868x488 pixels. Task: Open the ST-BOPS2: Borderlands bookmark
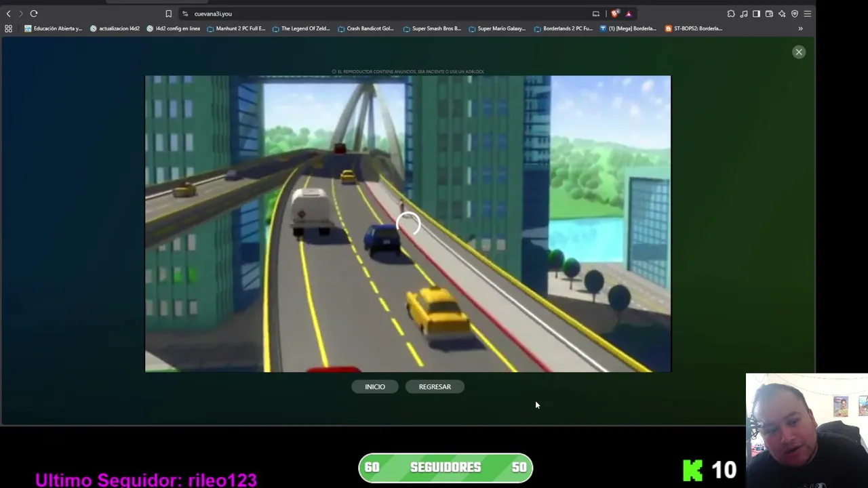694,28
